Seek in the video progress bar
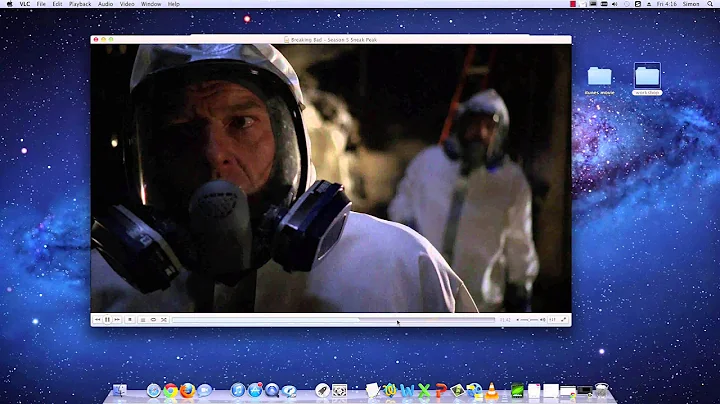Screen dimensions: 720x404 pyautogui.click(x=333, y=320)
